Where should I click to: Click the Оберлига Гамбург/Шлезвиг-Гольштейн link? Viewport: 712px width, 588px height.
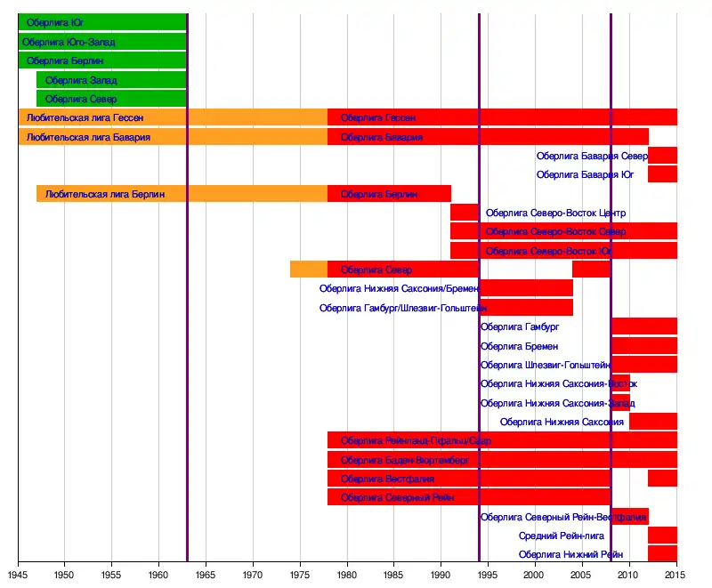tap(402, 308)
